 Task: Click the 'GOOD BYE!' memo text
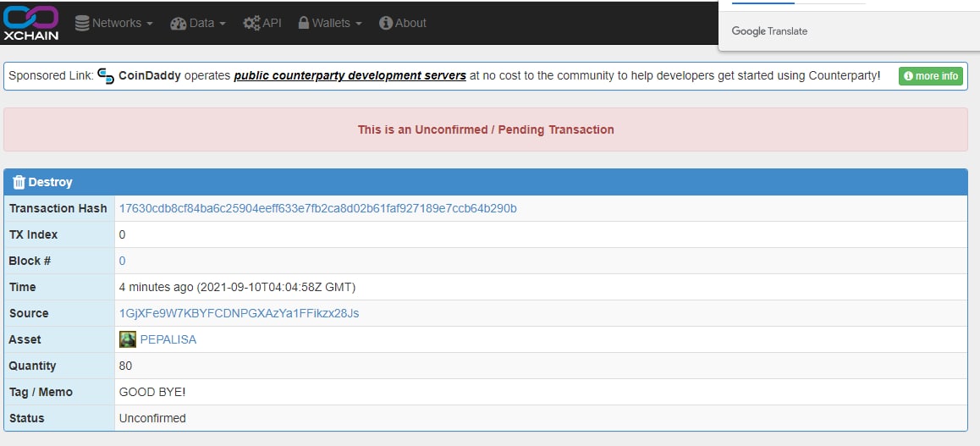point(152,392)
